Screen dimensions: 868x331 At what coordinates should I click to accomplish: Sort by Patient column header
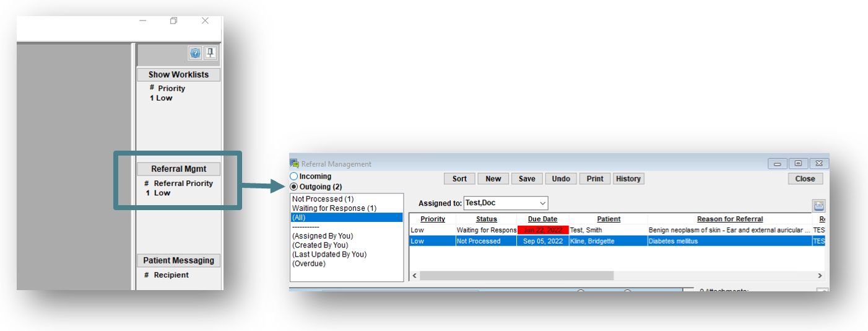point(609,219)
